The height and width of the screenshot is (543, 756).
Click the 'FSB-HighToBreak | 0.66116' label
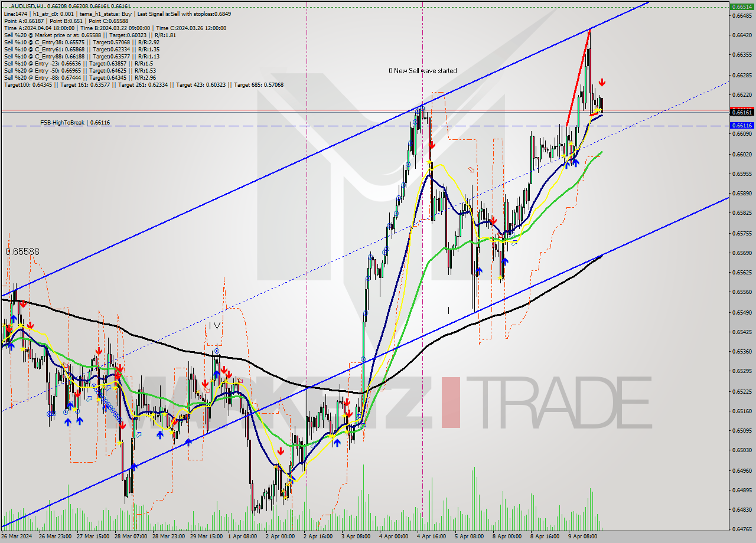point(75,123)
